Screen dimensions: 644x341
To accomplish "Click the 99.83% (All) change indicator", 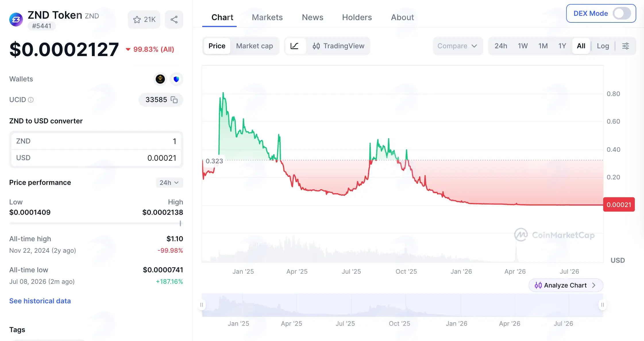I will [x=150, y=49].
